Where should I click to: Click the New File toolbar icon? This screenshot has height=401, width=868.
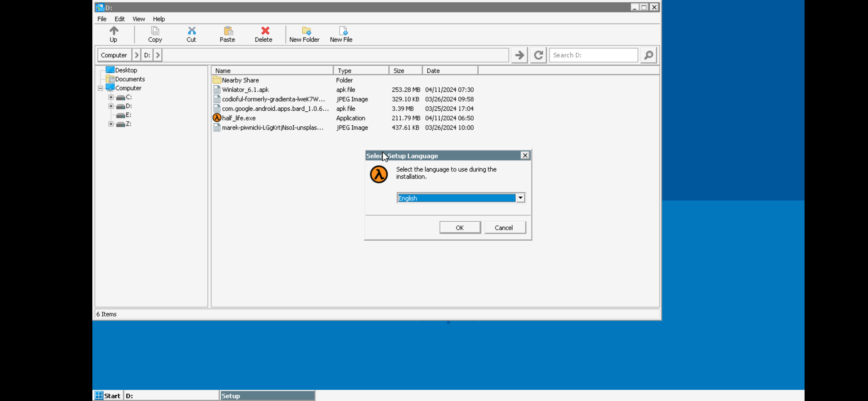coord(341,34)
